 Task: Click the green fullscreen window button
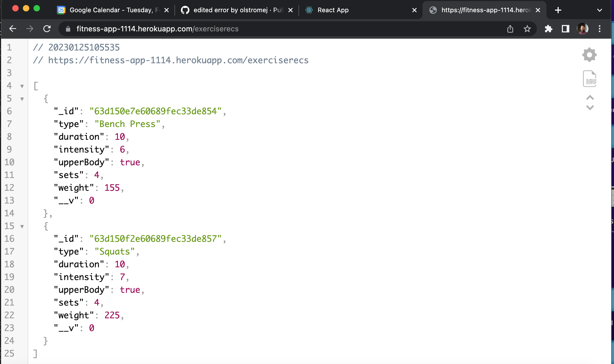pos(37,9)
